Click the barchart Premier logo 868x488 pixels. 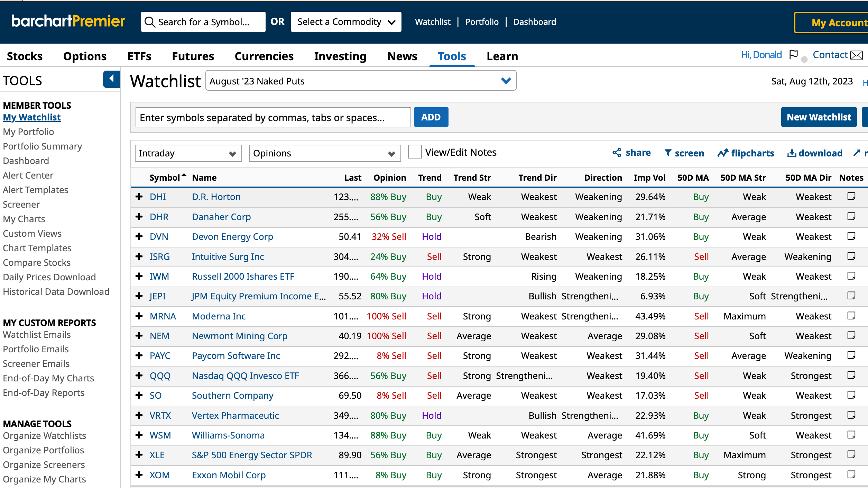[x=68, y=21]
